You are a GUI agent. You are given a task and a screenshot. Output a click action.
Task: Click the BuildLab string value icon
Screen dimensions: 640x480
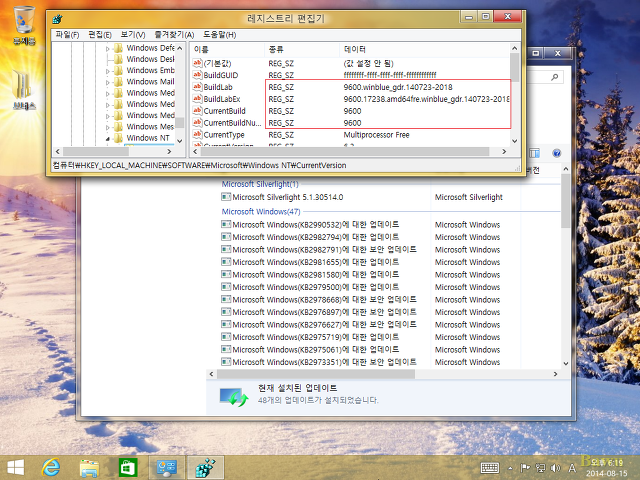[x=198, y=87]
